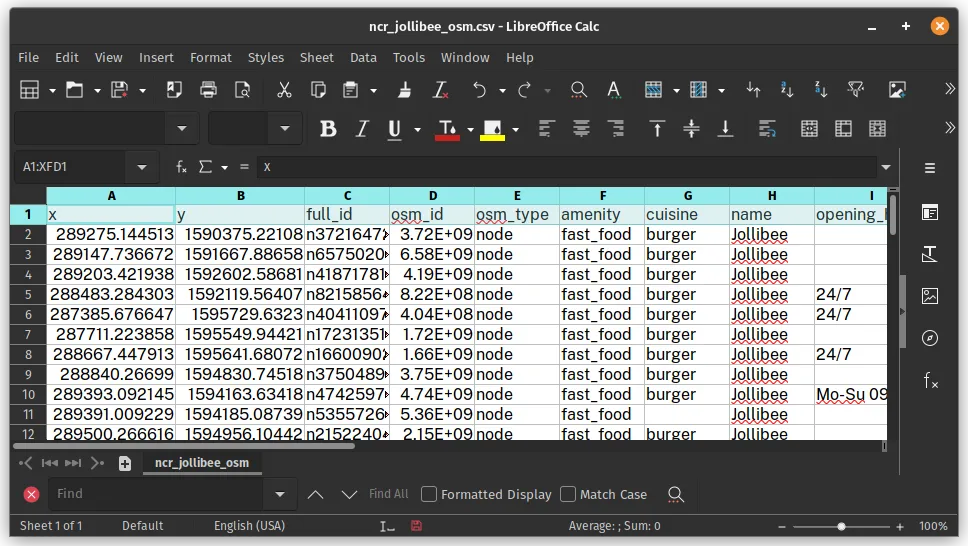Open the Tools menu
This screenshot has width=968, height=546.
point(409,57)
